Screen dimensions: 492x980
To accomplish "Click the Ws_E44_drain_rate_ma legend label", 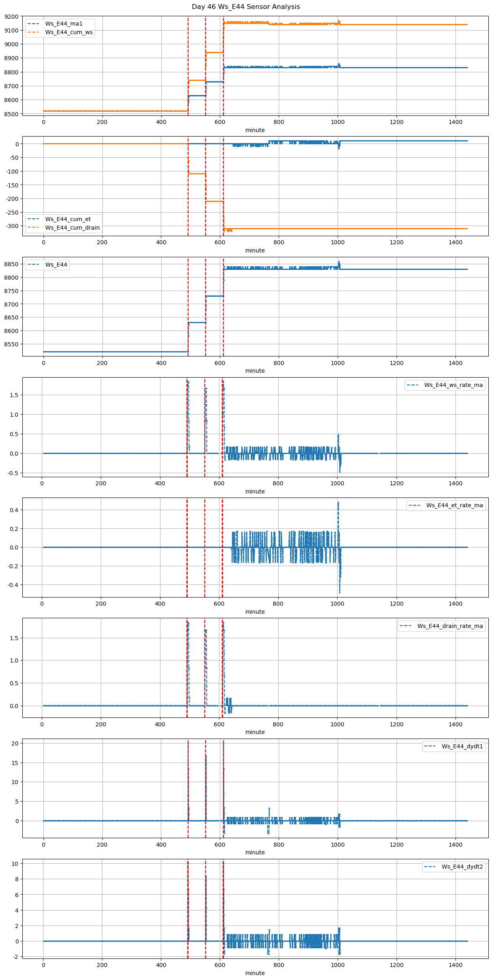I will [x=450, y=626].
